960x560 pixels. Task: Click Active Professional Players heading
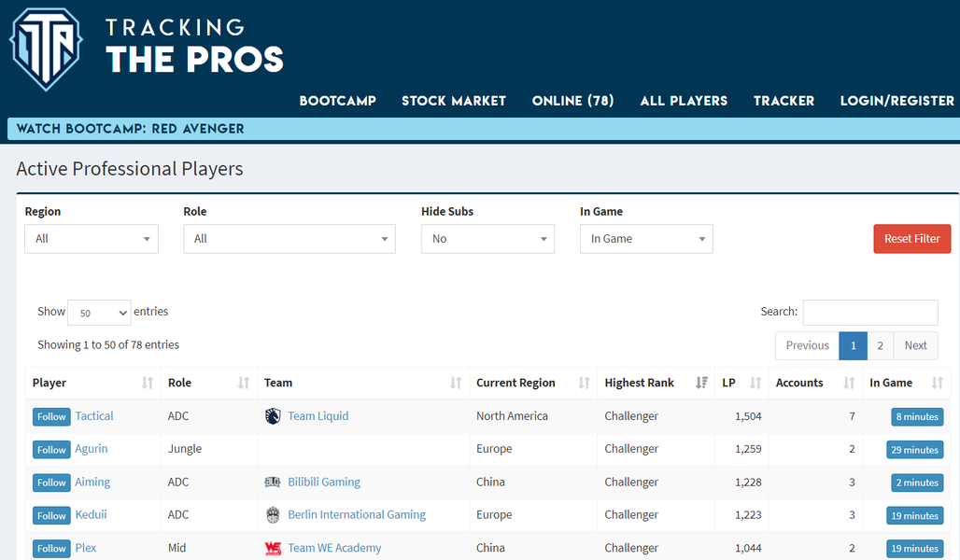pyautogui.click(x=130, y=169)
